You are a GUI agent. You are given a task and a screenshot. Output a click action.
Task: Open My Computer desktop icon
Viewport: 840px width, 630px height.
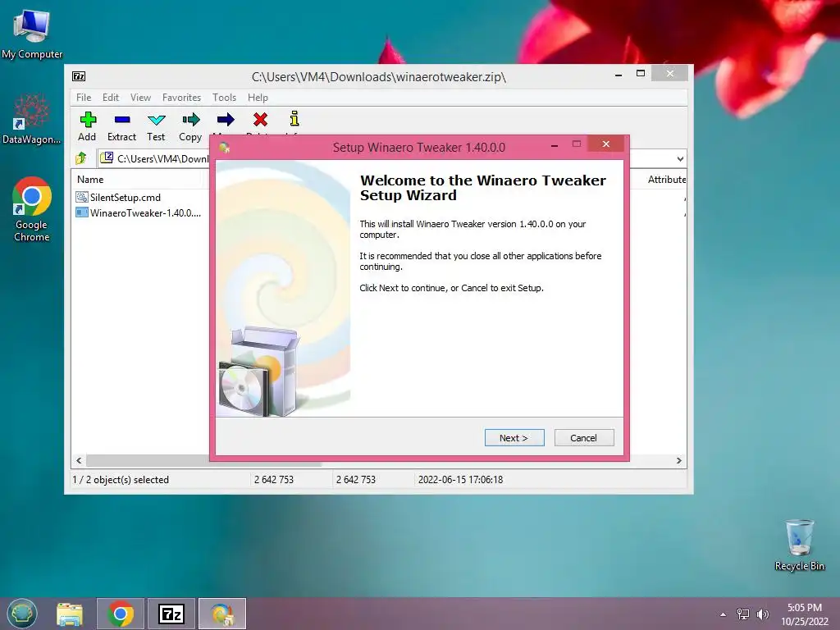(x=32, y=33)
